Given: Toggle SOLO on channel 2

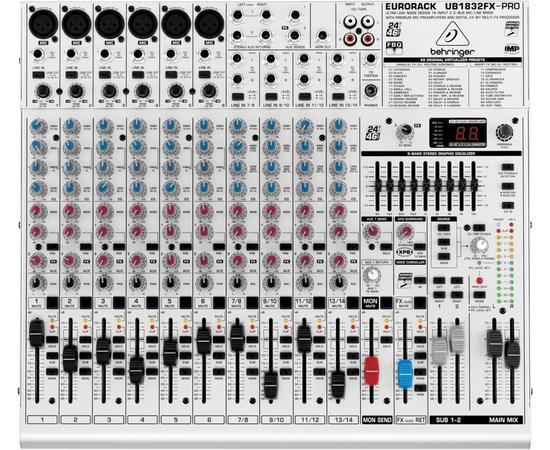Looking at the screenshot, I should (x=85, y=340).
